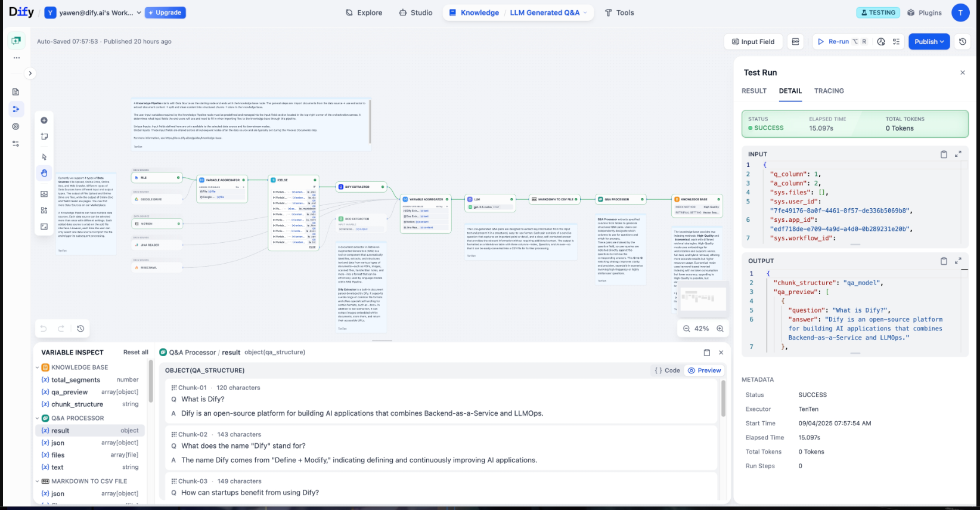Open the knowledge pipeline icon at sidebar top
The height and width of the screenshot is (510, 980).
pyautogui.click(x=16, y=41)
